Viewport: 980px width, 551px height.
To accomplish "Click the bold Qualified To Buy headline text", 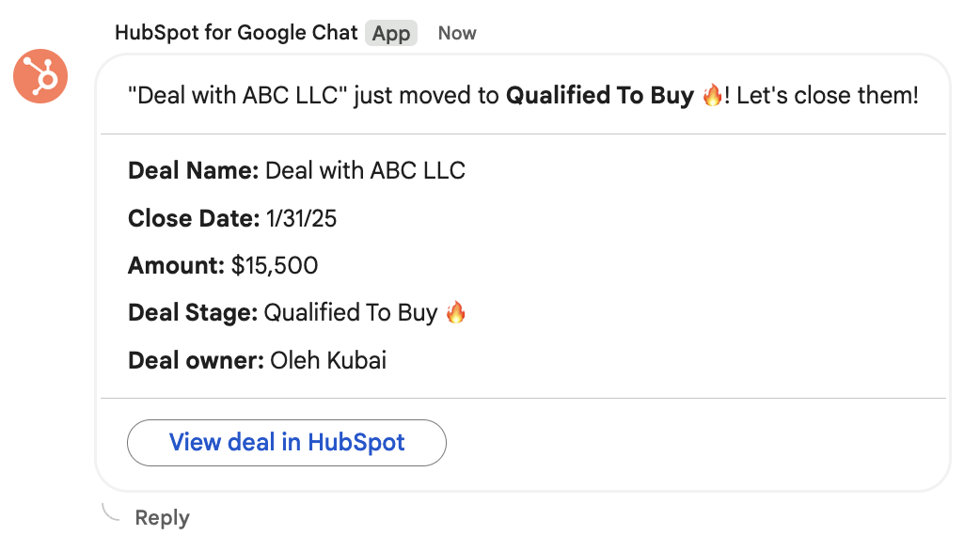I will coord(600,96).
